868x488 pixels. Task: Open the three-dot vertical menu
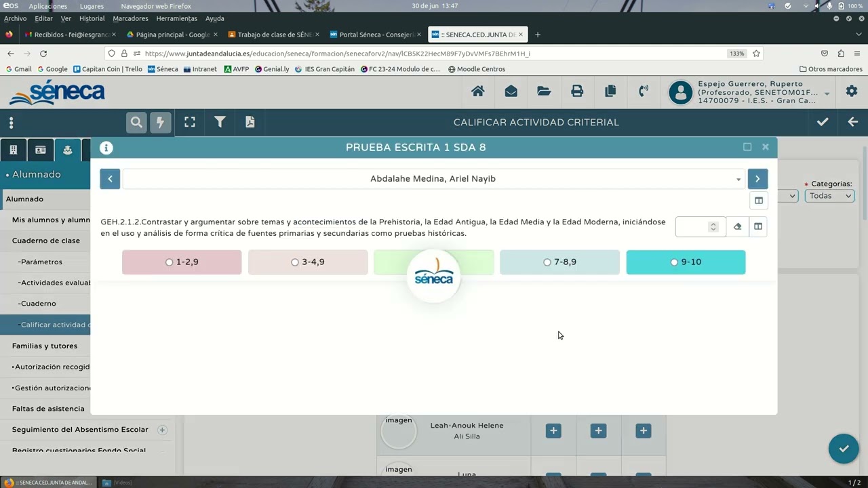pyautogui.click(x=11, y=123)
